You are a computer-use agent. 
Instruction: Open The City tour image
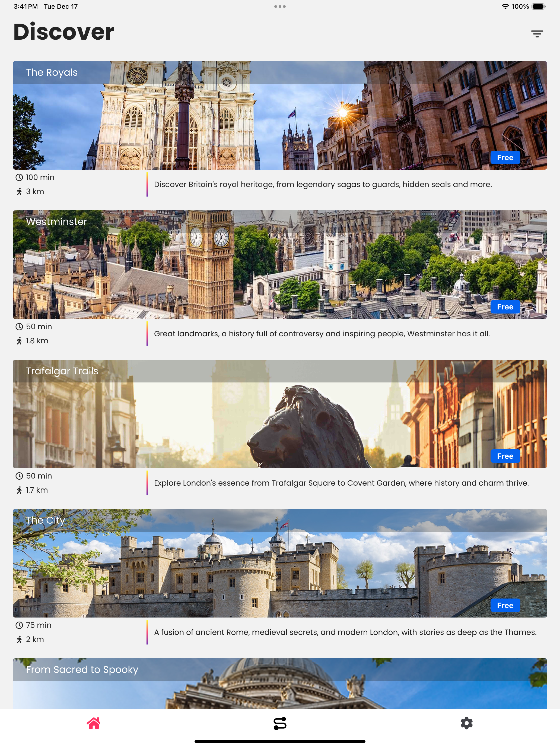280,563
